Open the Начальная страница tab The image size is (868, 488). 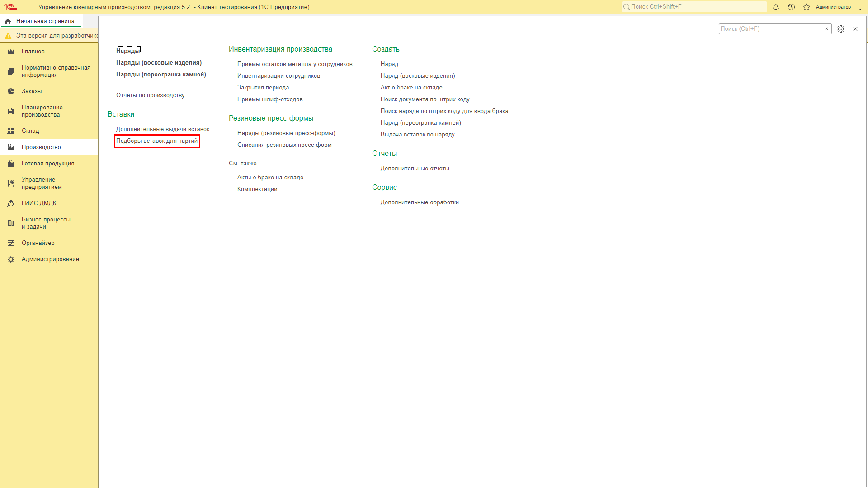click(x=42, y=21)
